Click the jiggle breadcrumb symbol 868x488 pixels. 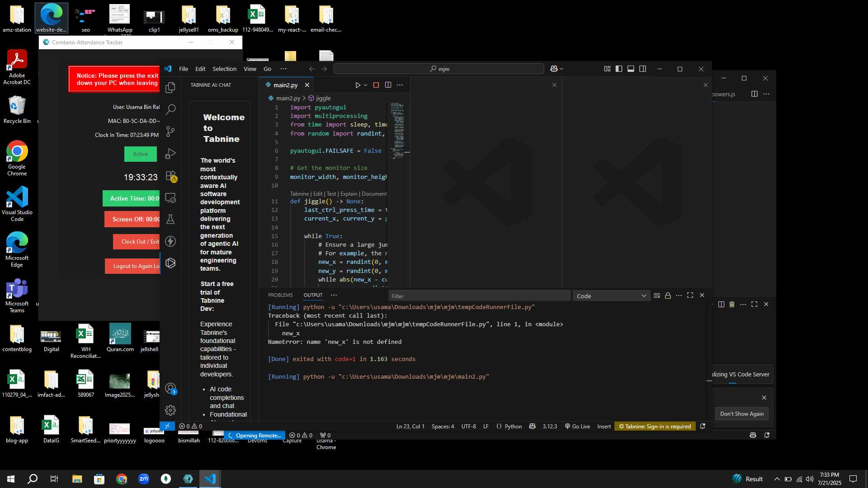(x=320, y=98)
